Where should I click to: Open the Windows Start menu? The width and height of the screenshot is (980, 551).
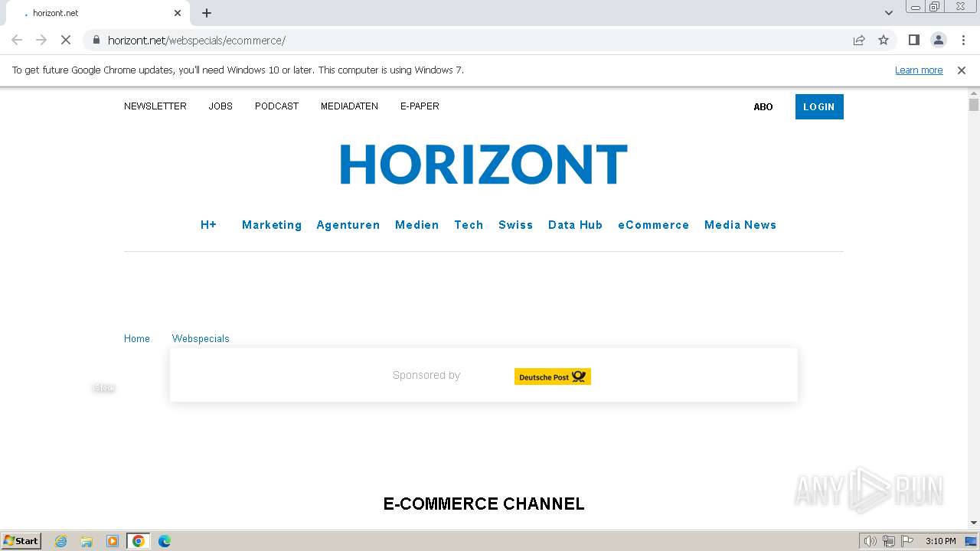point(21,540)
